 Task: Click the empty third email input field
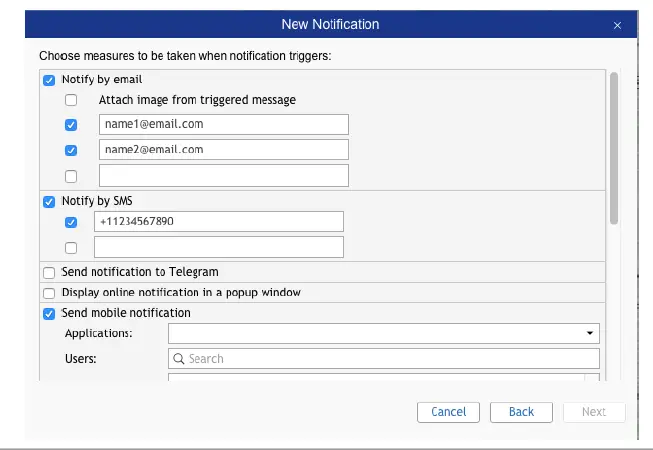tap(223, 176)
